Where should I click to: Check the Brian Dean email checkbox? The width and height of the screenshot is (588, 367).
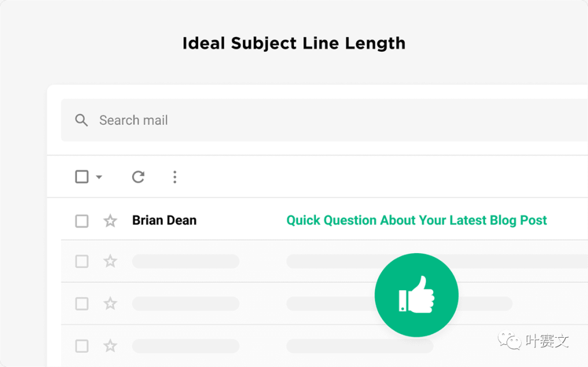point(82,221)
